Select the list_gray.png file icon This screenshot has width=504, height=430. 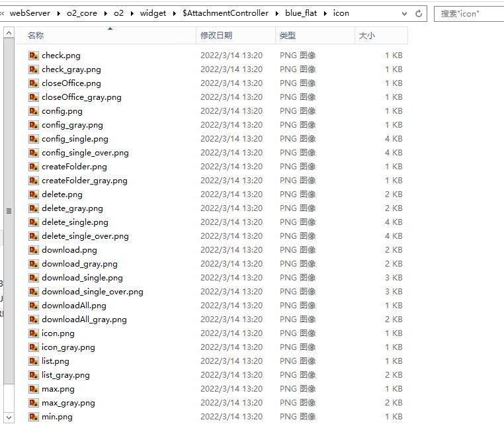(34, 375)
